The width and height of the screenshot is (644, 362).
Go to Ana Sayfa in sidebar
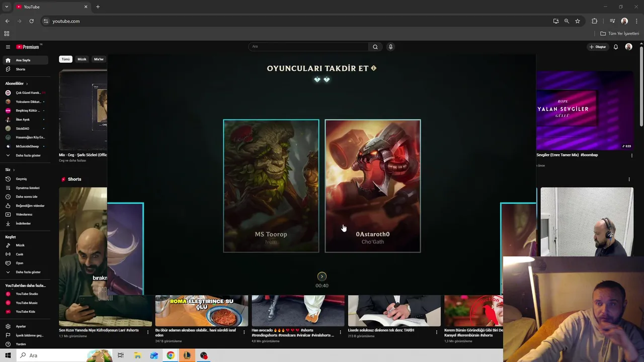[x=26, y=60]
